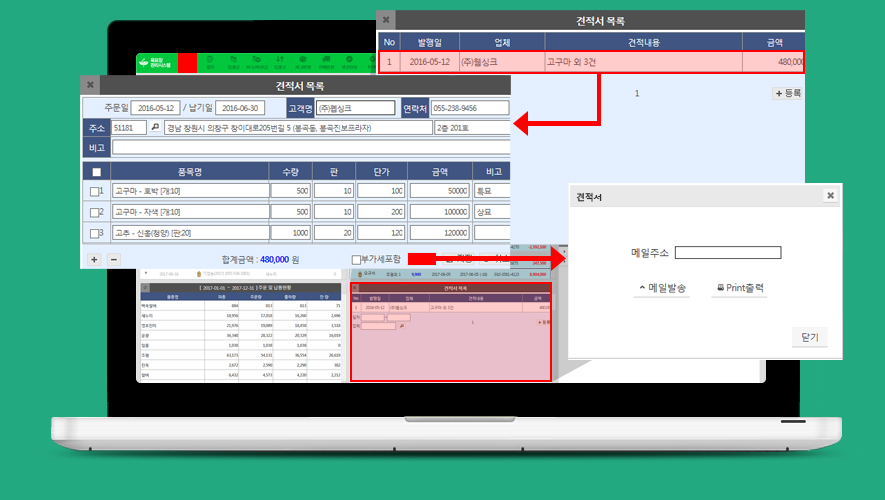The image size is (885, 500).
Task: Click the 메일주소 email input field
Action: [727, 253]
